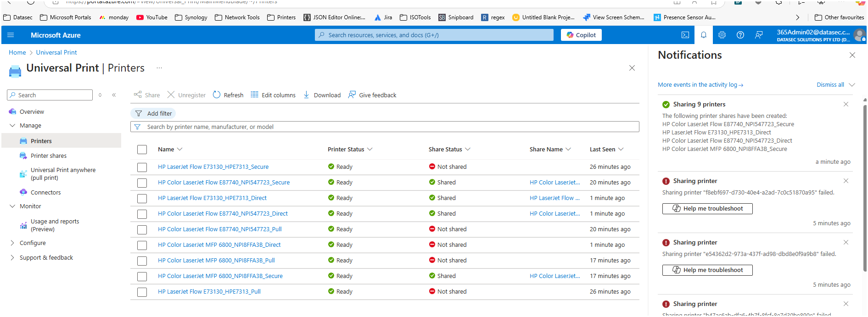Click the feedback person icon in header
This screenshot has height=317, width=868.
click(759, 35)
